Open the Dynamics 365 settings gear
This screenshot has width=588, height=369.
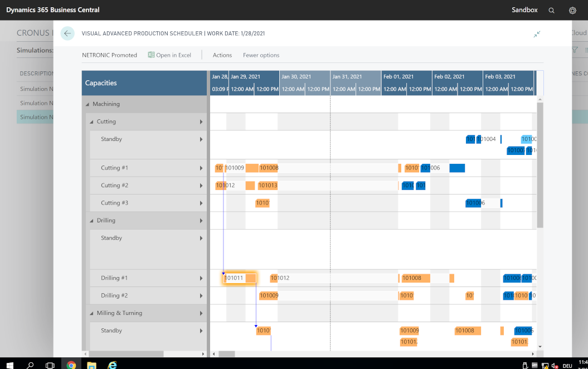572,9
